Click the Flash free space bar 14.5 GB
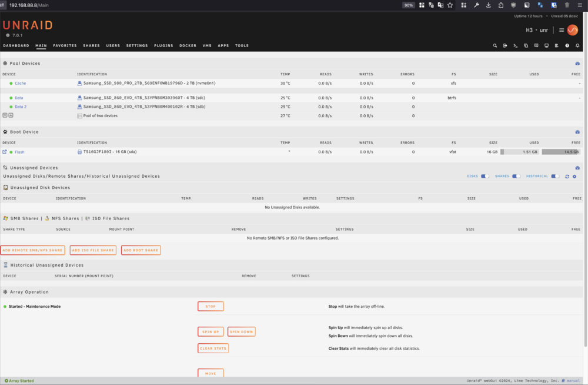The width and height of the screenshot is (588, 385). tap(561, 152)
